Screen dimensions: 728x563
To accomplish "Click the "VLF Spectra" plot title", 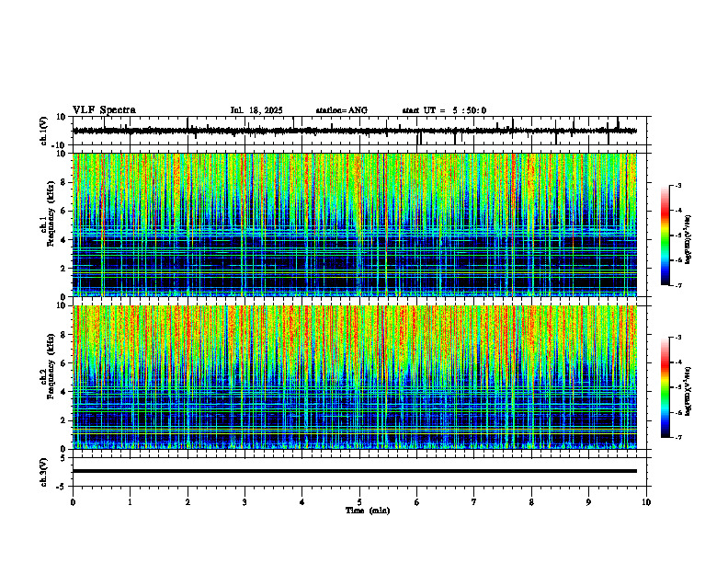I will click(104, 110).
